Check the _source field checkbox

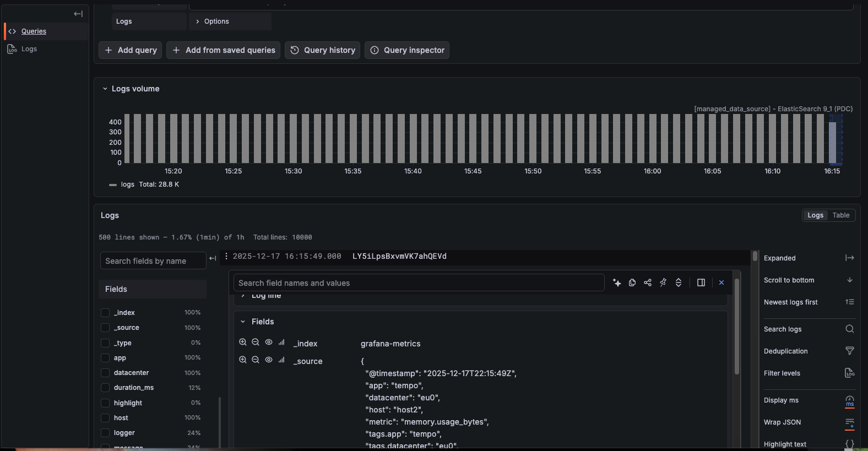click(x=105, y=328)
